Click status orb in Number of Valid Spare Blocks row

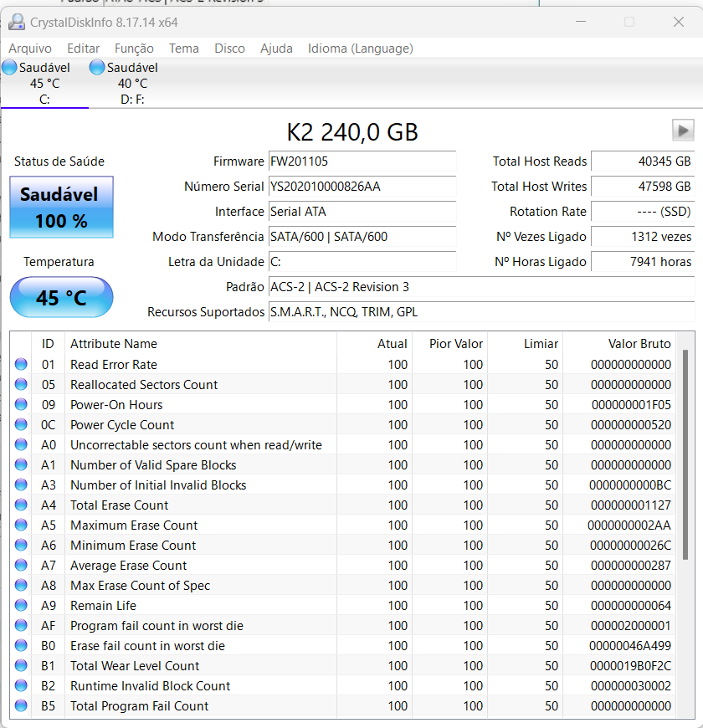[x=21, y=464]
